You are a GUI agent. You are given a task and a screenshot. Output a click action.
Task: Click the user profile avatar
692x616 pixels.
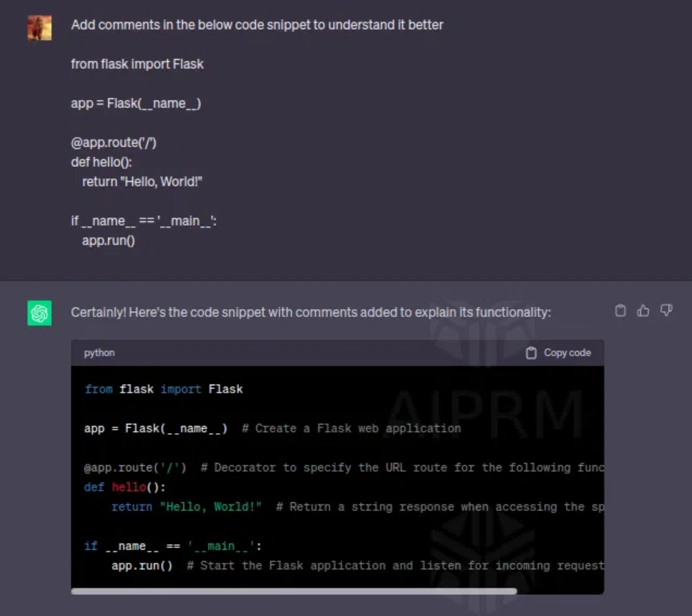[39, 28]
